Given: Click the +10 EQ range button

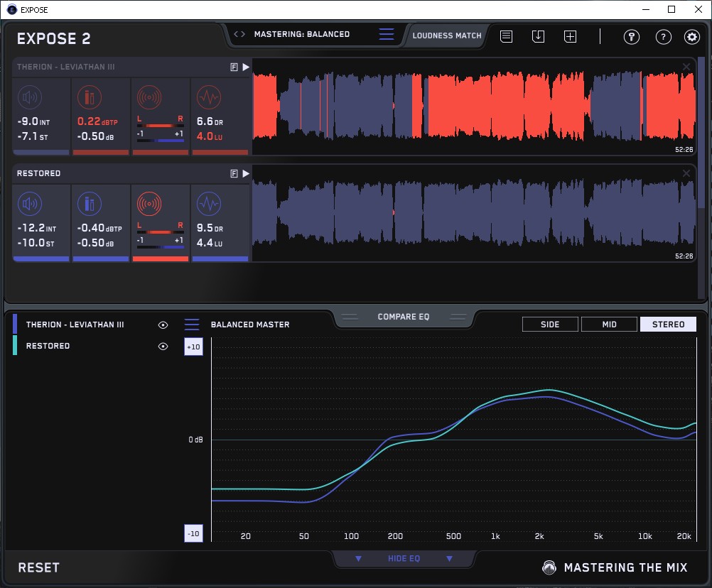Looking at the screenshot, I should [193, 347].
